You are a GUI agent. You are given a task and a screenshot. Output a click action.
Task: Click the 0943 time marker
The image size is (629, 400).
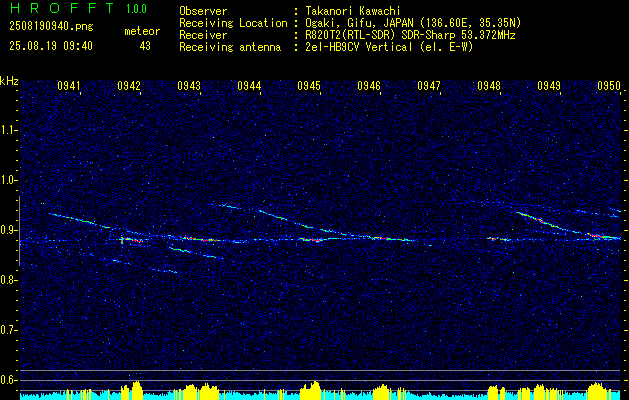189,86
